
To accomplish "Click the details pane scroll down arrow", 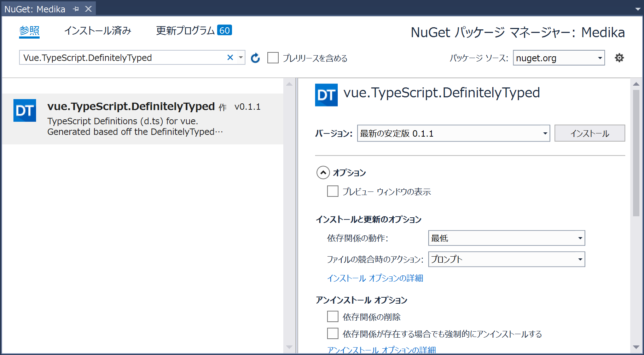I will [636, 347].
